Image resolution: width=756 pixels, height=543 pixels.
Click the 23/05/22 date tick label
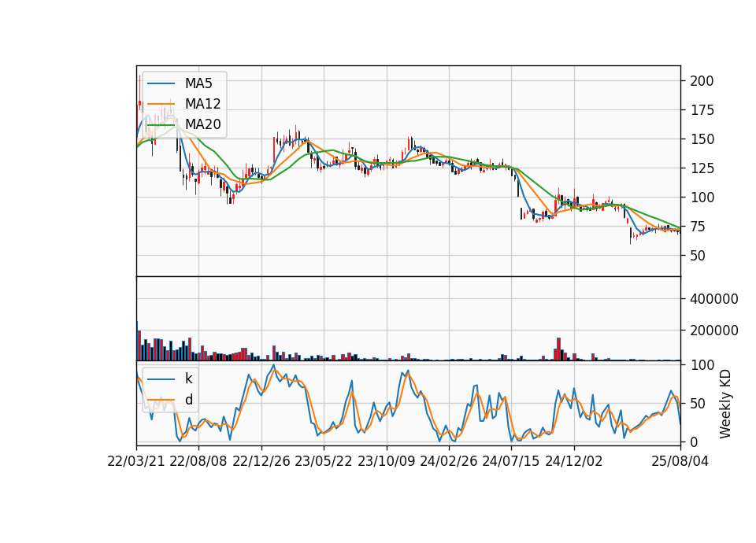coord(324,461)
